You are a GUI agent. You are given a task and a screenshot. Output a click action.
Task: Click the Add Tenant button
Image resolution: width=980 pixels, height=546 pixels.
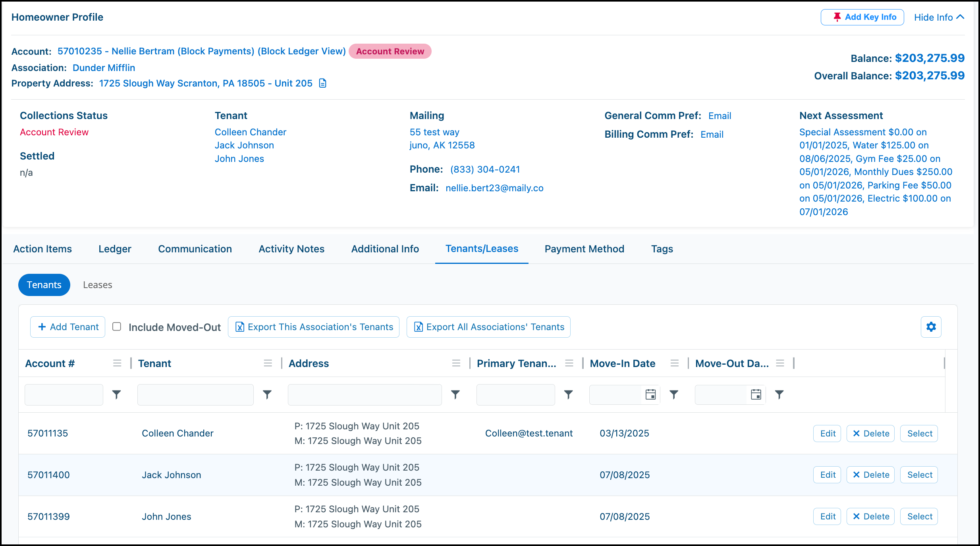(x=68, y=327)
